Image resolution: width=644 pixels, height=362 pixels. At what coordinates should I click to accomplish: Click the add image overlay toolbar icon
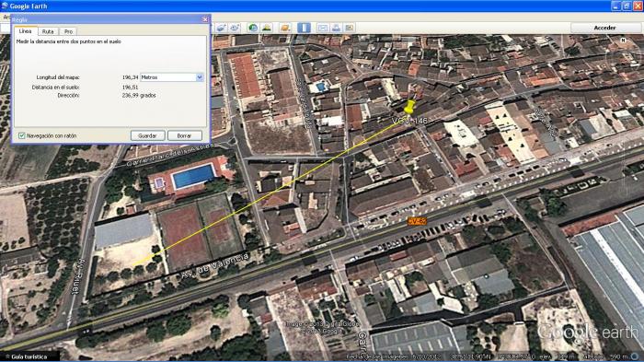(x=222, y=28)
